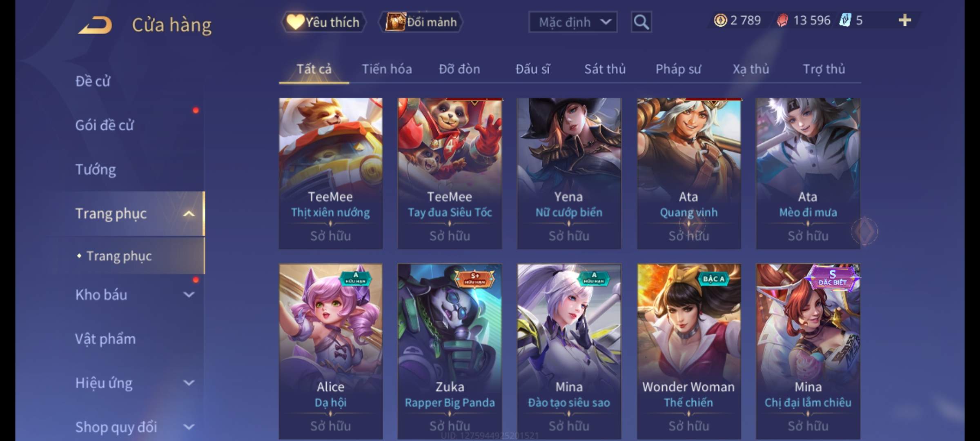Viewport: 980px width, 441px height.
Task: Expand the Hiệu ứng sidebar section
Action: [x=189, y=383]
